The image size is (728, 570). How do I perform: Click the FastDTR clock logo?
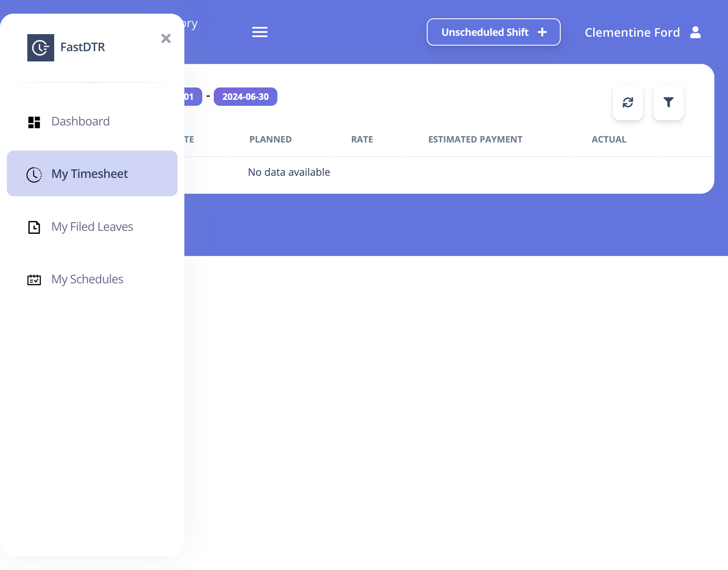[x=41, y=48]
